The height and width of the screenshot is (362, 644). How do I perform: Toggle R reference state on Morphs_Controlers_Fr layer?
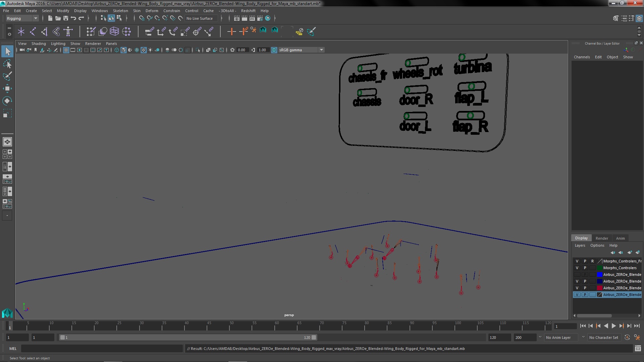click(x=593, y=261)
